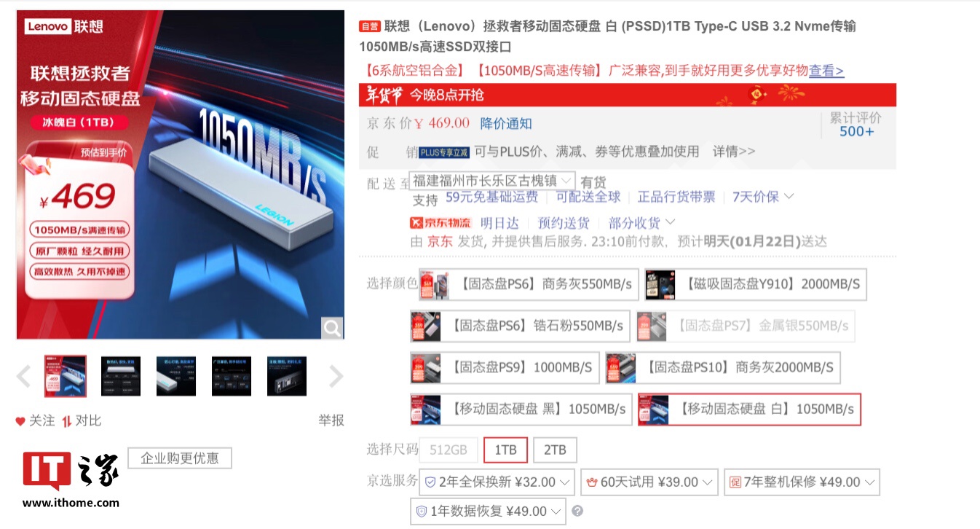This screenshot has height=529, width=980.
Task: Click the 明日达 delivery link
Action: coord(499,223)
